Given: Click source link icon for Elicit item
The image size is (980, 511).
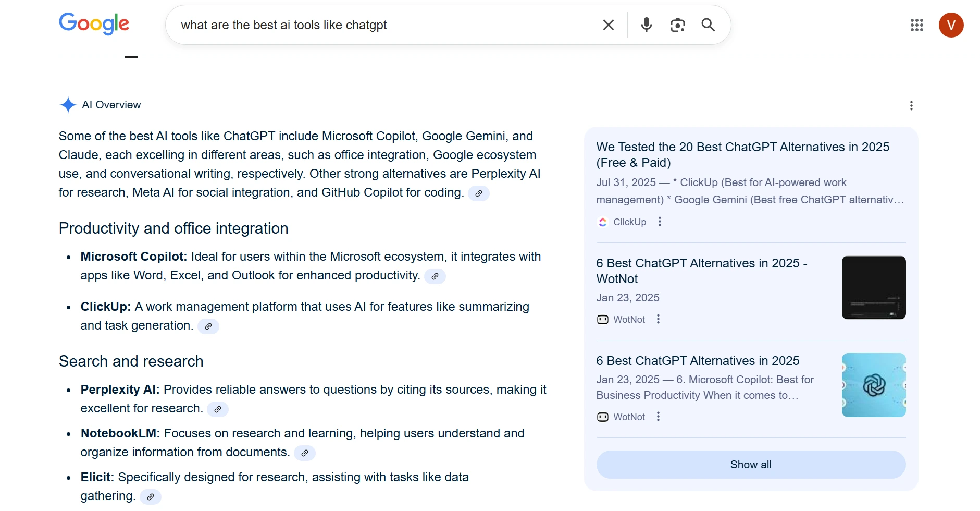Looking at the screenshot, I should click(150, 497).
